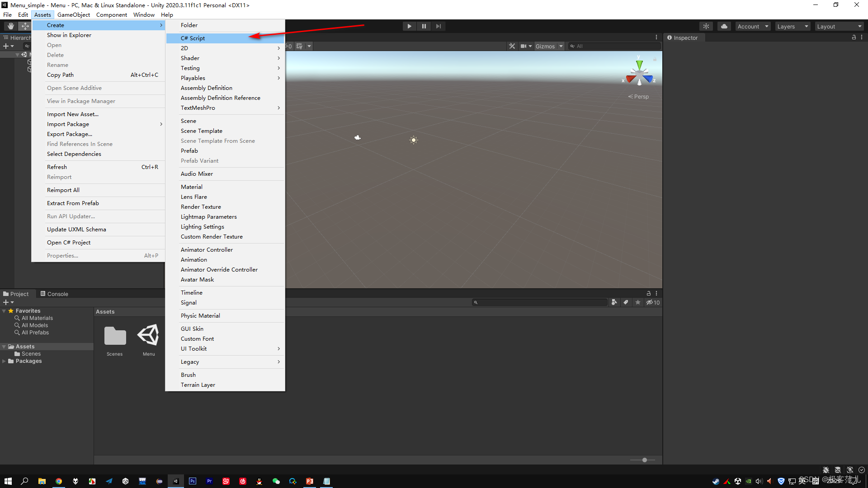Screen dimensions: 868x488
Task: Collapse the Assets folder tree
Action: (4, 347)
